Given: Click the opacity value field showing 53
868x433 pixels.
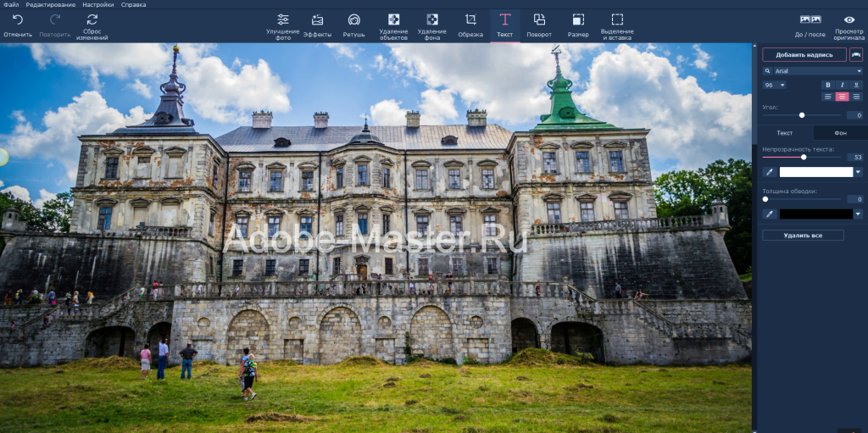Looking at the screenshot, I should click(x=854, y=158).
